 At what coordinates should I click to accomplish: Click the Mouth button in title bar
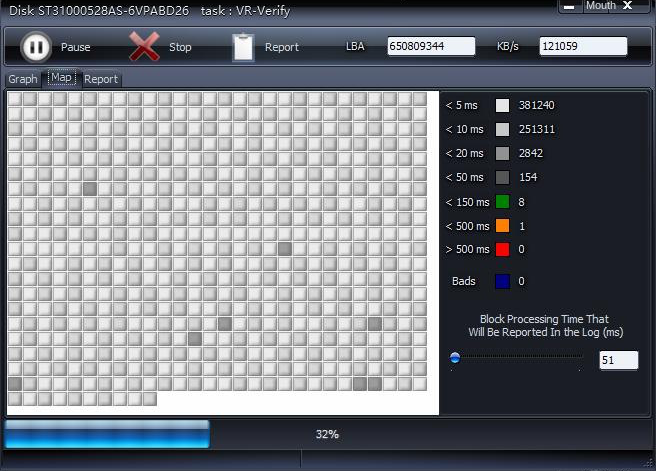(600, 6)
